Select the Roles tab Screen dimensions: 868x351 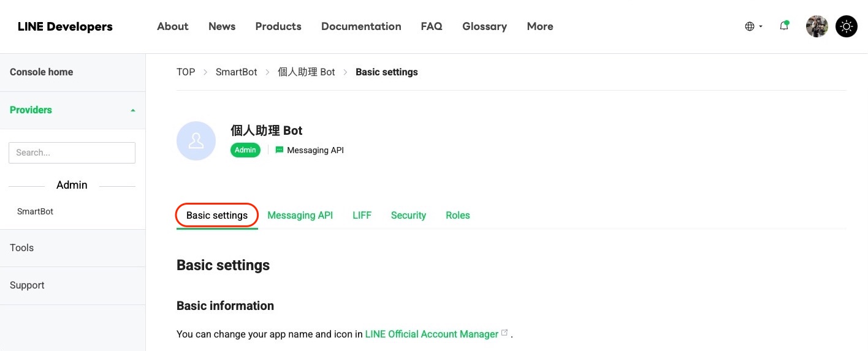[x=458, y=215]
